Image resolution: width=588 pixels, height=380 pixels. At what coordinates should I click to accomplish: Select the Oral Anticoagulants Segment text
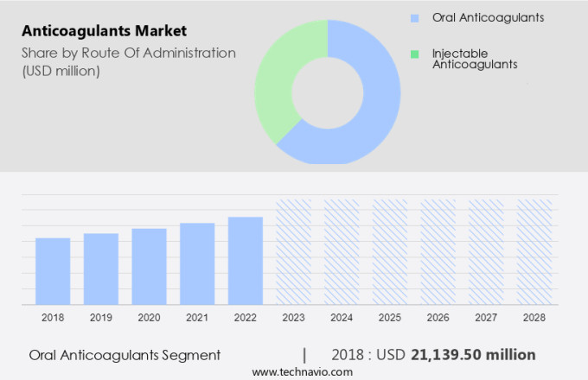(125, 355)
